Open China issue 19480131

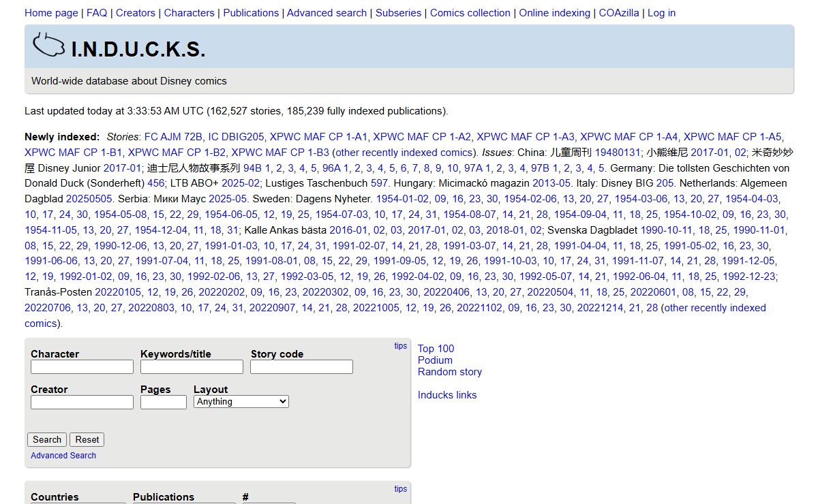point(618,152)
